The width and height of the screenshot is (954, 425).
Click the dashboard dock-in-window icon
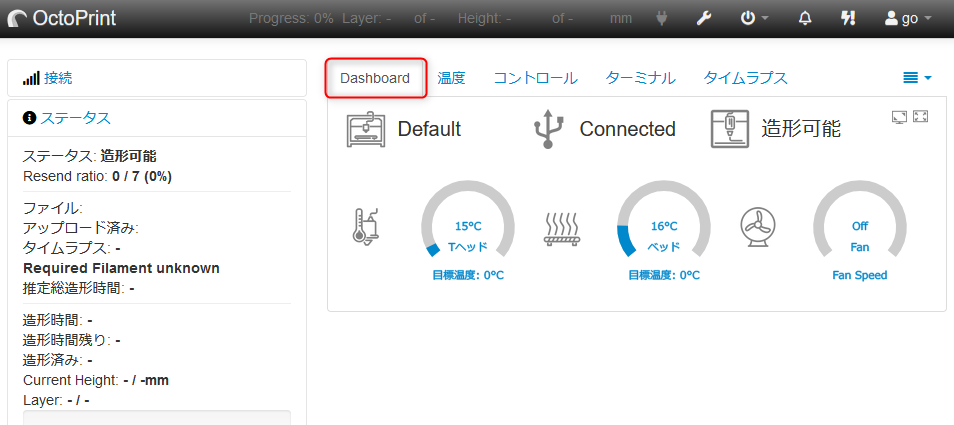coord(899,117)
